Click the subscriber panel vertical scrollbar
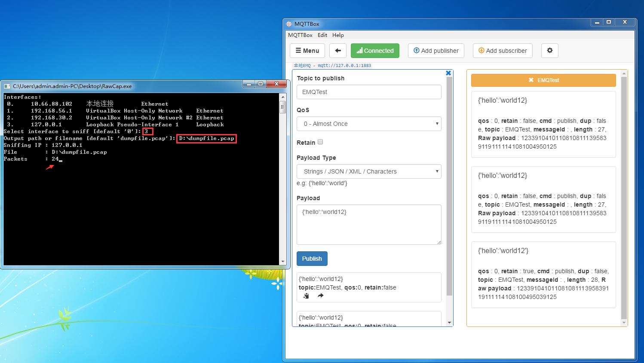 pyautogui.click(x=624, y=198)
